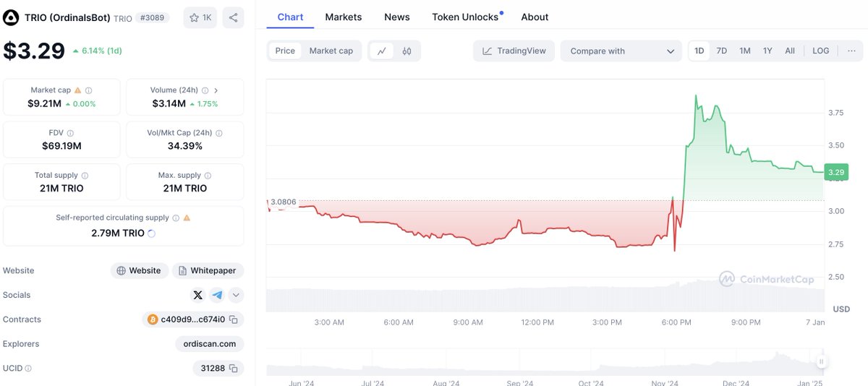Open UCID info icon
The image size is (868, 386).
pos(28,369)
